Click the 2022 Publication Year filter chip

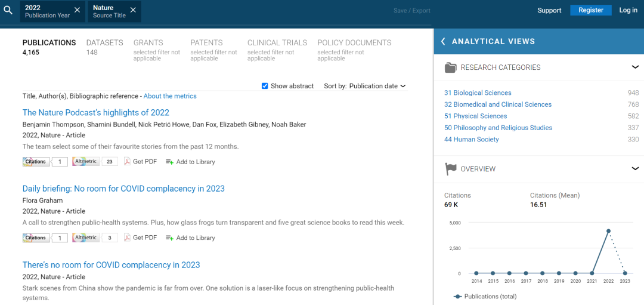(x=52, y=11)
